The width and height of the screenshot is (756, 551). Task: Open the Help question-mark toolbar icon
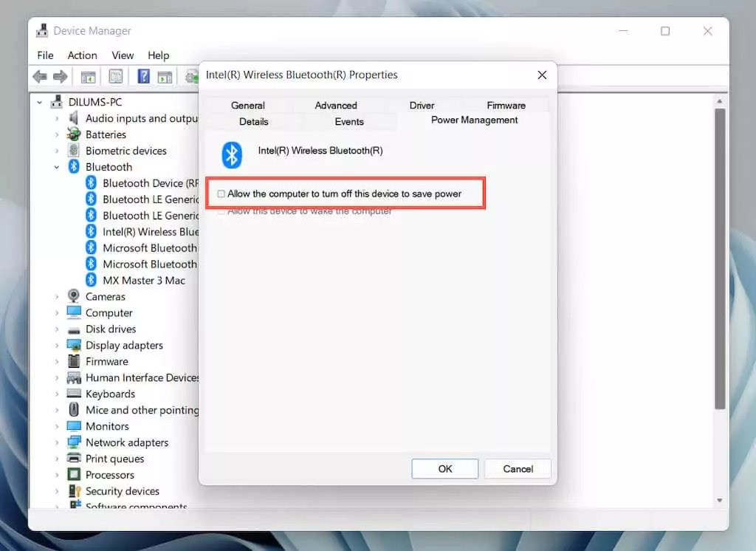(x=144, y=76)
